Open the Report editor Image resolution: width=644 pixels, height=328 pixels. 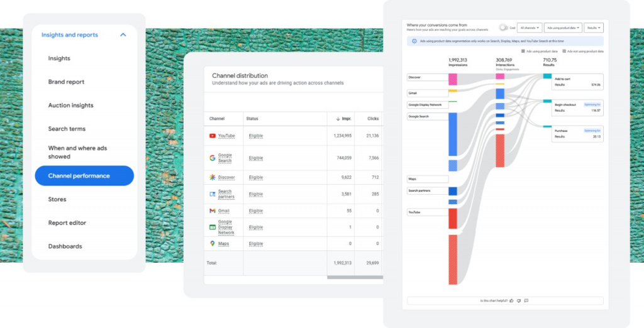[x=67, y=223]
